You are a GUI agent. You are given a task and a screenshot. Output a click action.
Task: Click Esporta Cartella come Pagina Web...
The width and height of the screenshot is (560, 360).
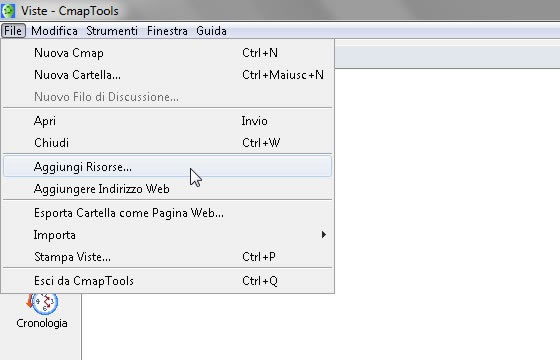coord(168,213)
